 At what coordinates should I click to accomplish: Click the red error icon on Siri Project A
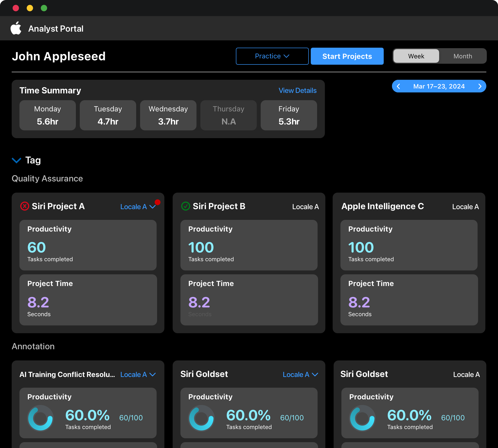coord(25,206)
